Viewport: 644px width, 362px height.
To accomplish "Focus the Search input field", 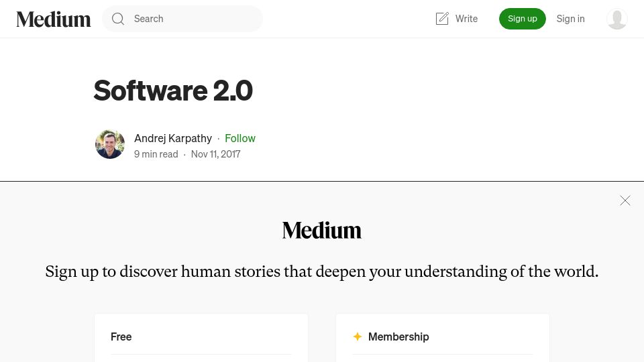I will 182,19.
